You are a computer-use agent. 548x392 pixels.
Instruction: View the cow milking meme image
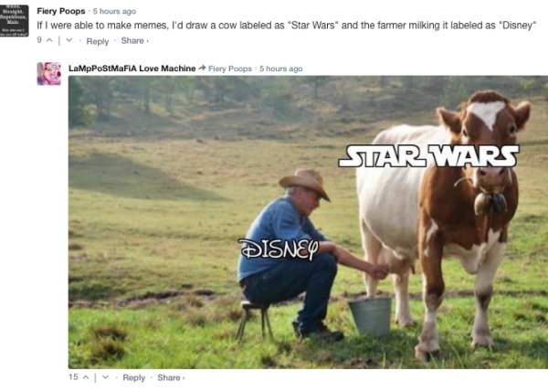click(x=308, y=222)
